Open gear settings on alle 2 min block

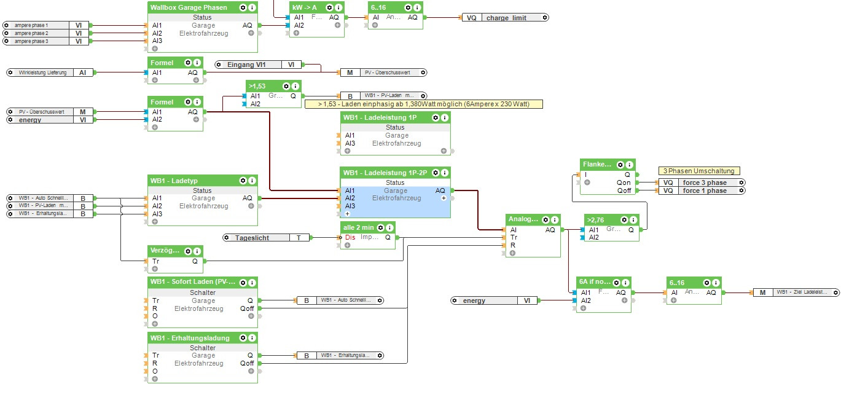(x=381, y=228)
